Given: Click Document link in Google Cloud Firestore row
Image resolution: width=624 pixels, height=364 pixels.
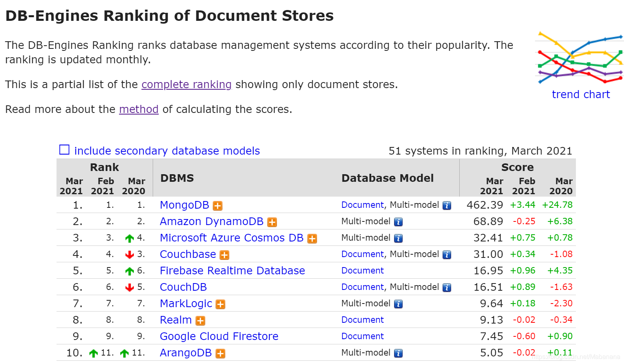Looking at the screenshot, I should pyautogui.click(x=363, y=336).
